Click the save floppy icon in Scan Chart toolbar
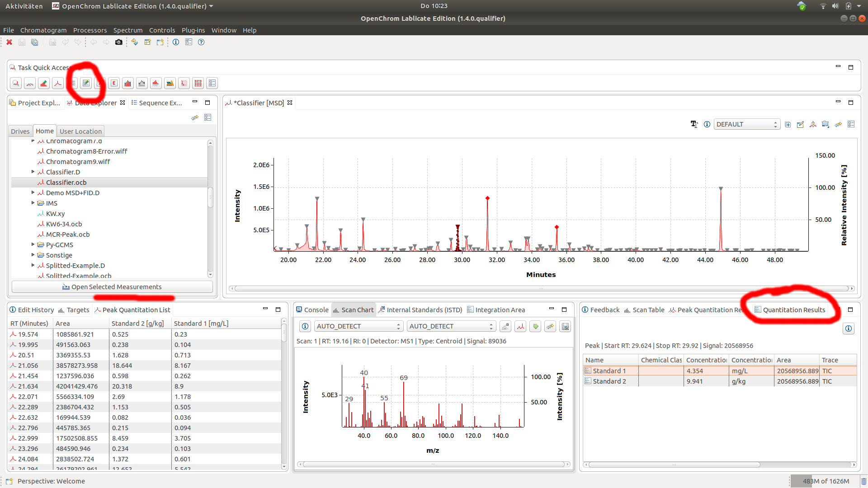The width and height of the screenshot is (868, 488). coord(565,326)
